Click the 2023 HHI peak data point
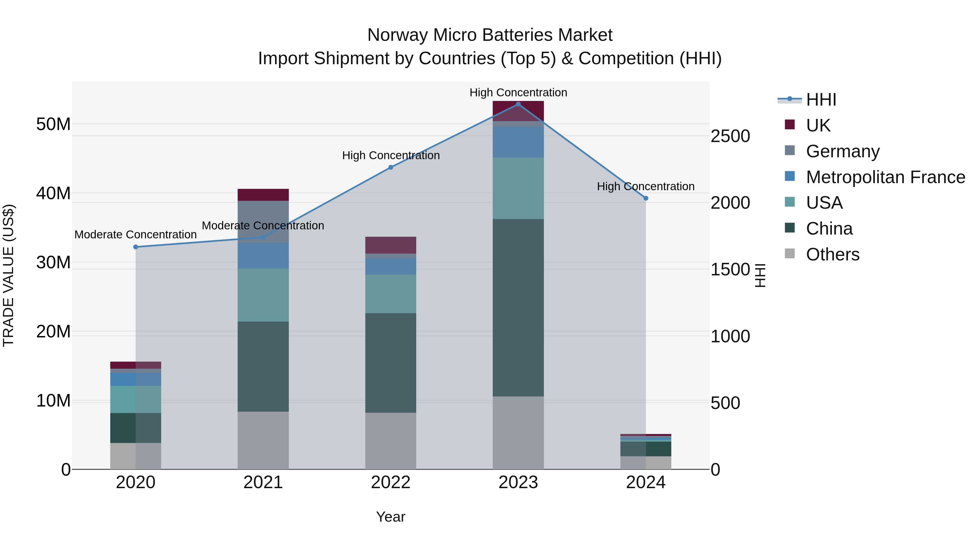980x551 pixels. click(518, 104)
